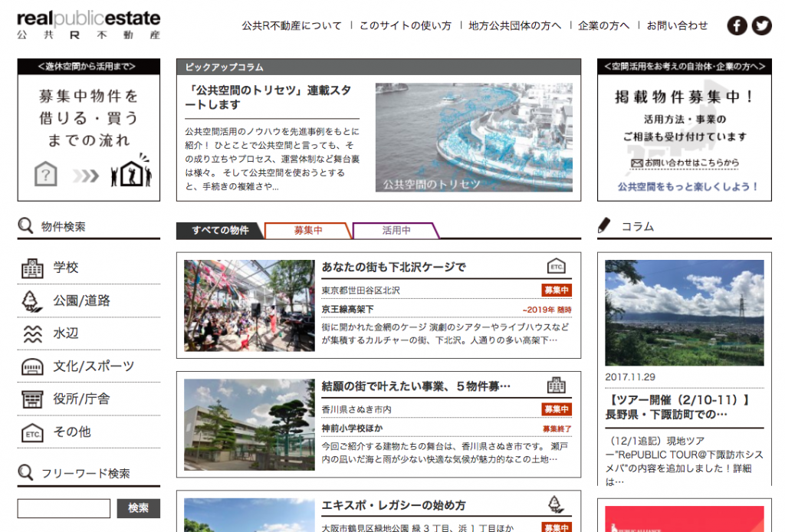Open the Facebook page icon
The width and height of the screenshot is (785, 532).
[737, 25]
